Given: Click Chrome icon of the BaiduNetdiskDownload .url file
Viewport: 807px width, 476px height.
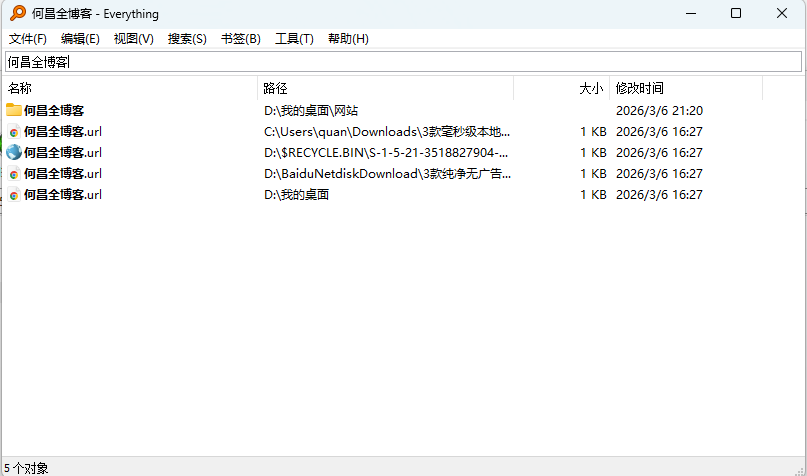Looking at the screenshot, I should tap(14, 174).
